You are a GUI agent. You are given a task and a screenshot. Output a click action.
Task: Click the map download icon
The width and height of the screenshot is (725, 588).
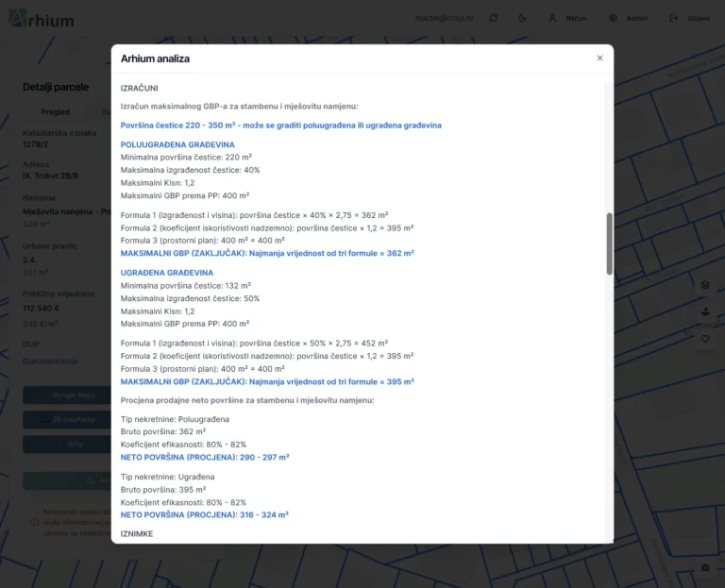click(x=704, y=312)
